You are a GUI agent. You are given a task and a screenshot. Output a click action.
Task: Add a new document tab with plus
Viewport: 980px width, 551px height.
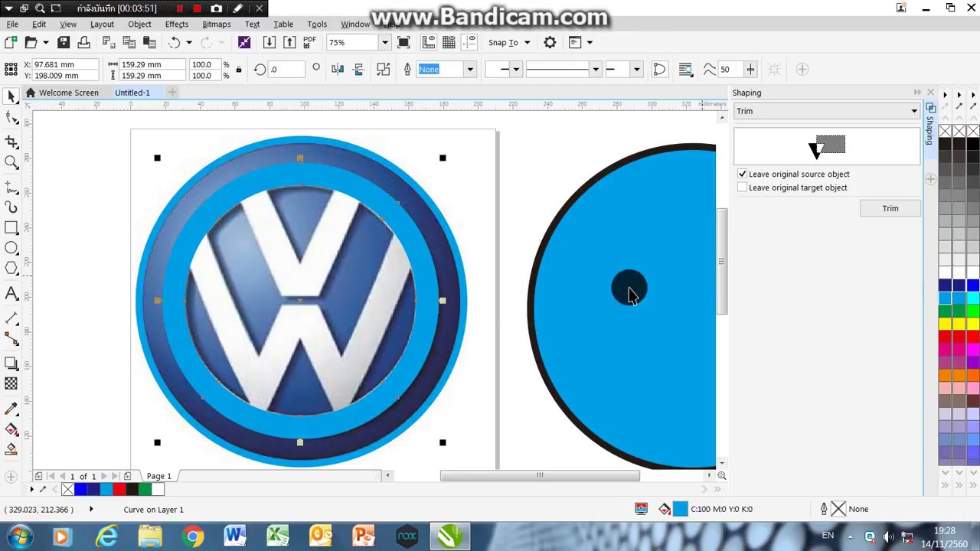tap(172, 93)
